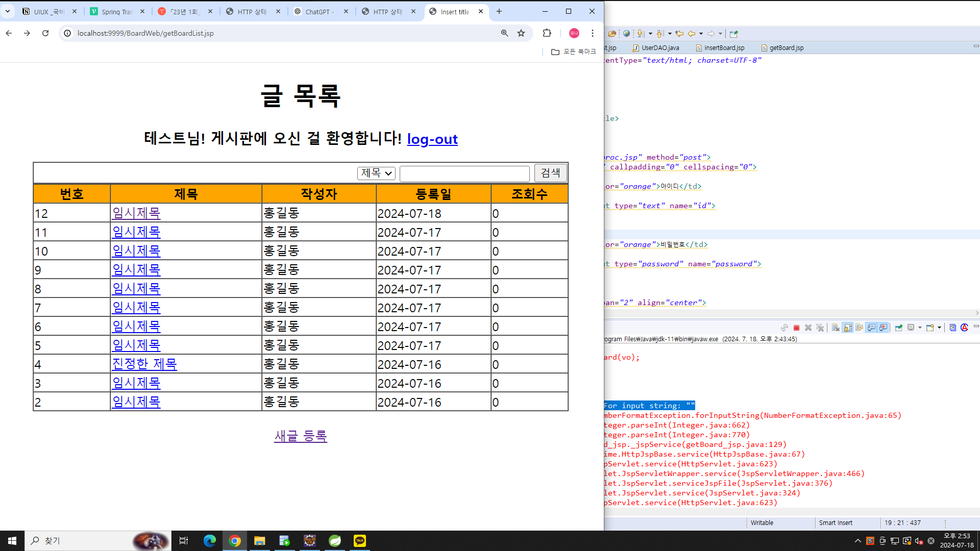Toggle Scroll Lock in console
Image resolution: width=980 pixels, height=551 pixels.
[x=847, y=328]
